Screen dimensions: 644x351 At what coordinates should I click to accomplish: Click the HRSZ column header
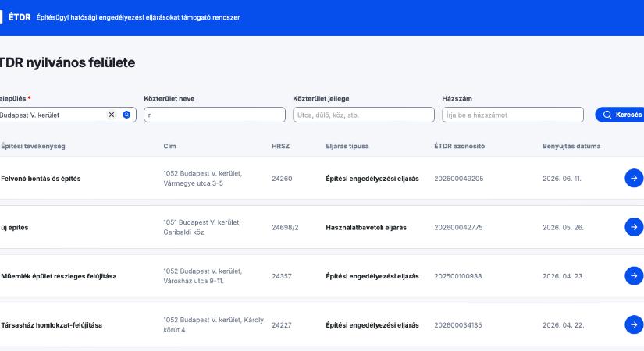click(280, 146)
